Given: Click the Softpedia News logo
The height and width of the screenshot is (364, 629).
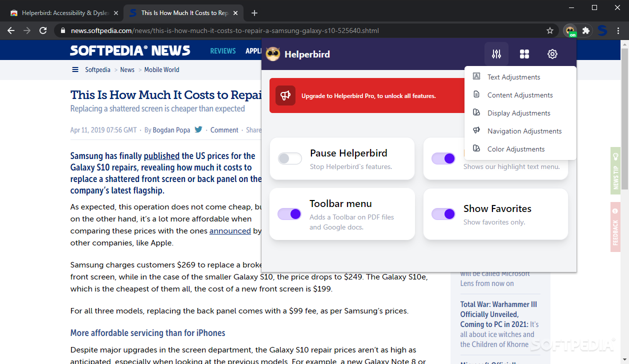Looking at the screenshot, I should coord(130,50).
